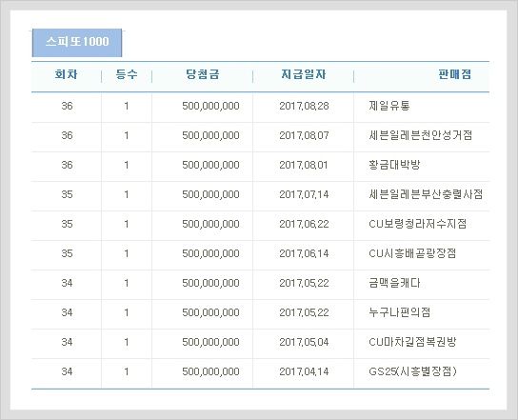This screenshot has width=518, height=420.
Task: Click prize 500,000,000 in GS25(시흥별장점) row
Action: 210,371
